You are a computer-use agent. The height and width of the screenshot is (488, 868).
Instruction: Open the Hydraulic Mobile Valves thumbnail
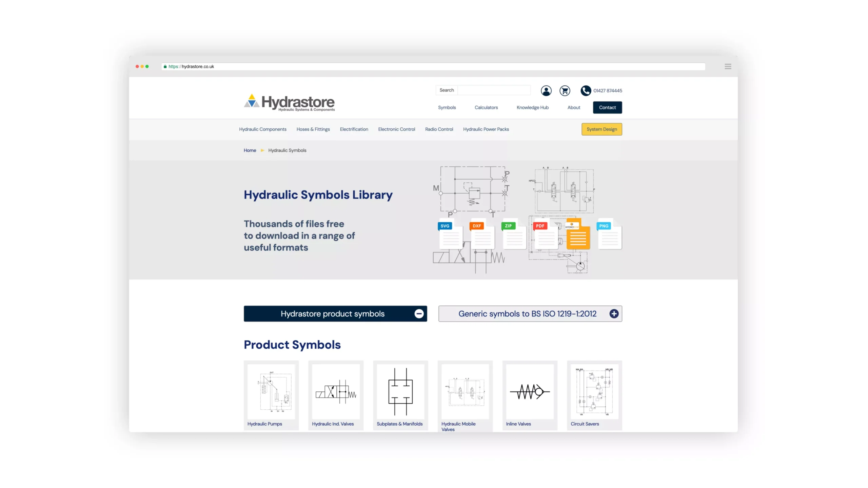click(465, 391)
